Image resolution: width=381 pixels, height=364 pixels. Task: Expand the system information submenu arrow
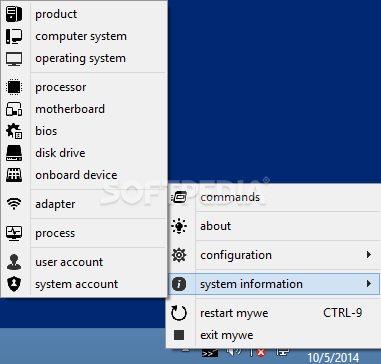coord(369,284)
